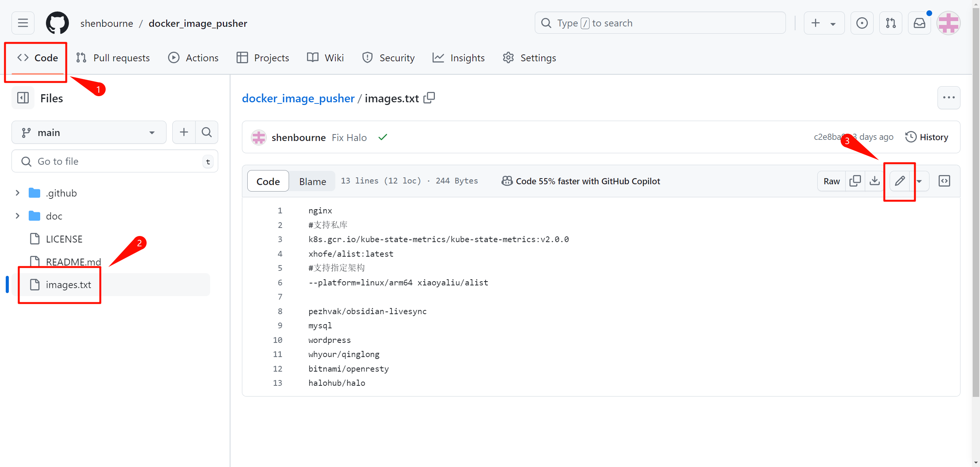
Task: Switch to Blame view
Action: 312,181
